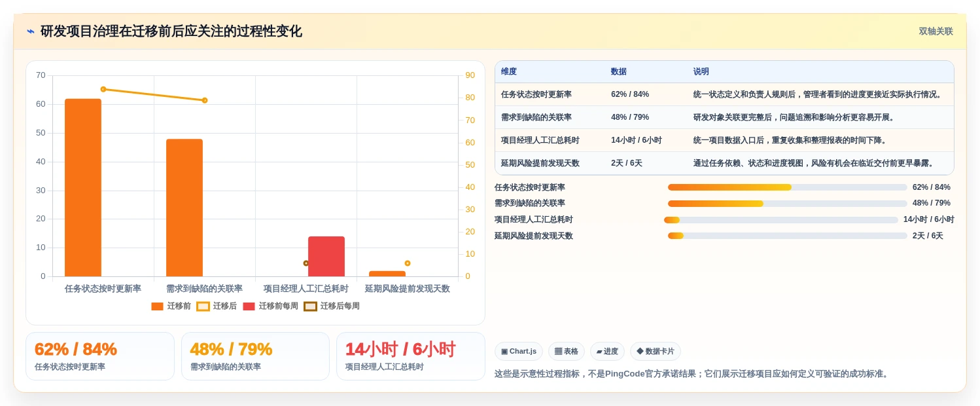Open the 14小时 / 6小时 stat card
The height and width of the screenshot is (406, 980).
click(411, 356)
